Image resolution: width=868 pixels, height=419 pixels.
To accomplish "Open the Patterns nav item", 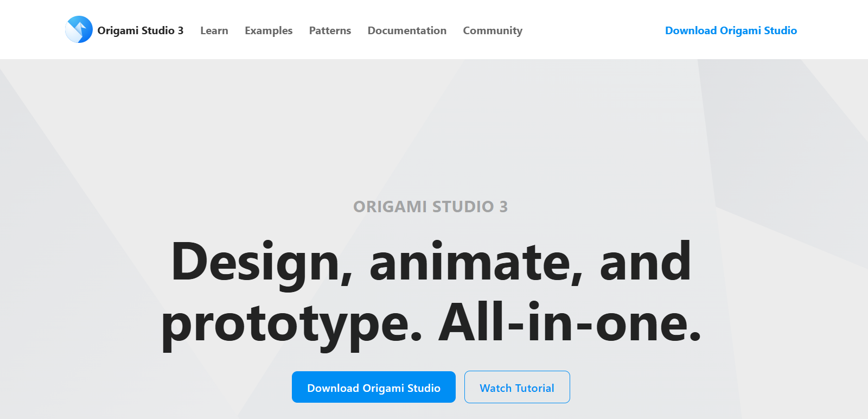I will 330,30.
